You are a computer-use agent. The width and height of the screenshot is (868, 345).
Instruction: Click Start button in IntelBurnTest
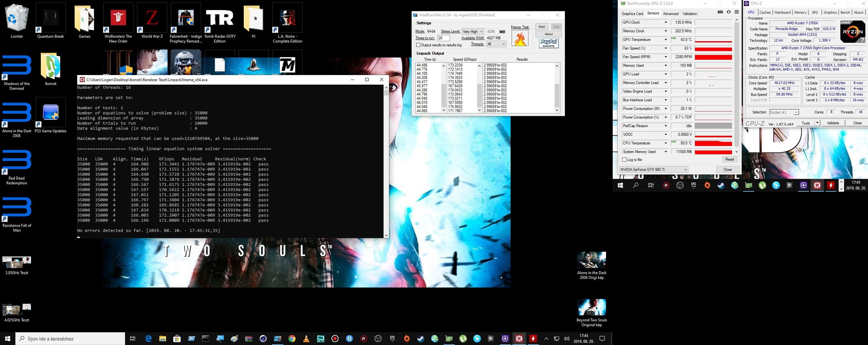pos(542,27)
